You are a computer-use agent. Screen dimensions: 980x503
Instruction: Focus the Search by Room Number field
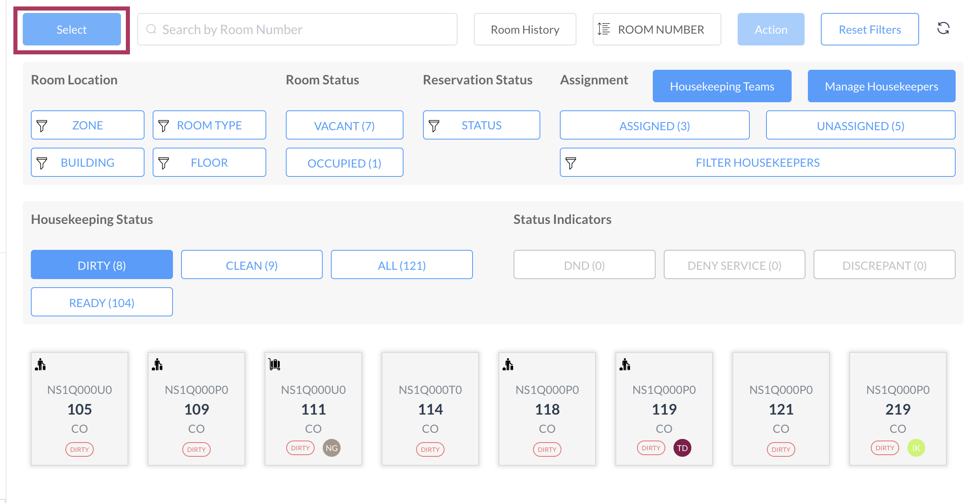[297, 29]
